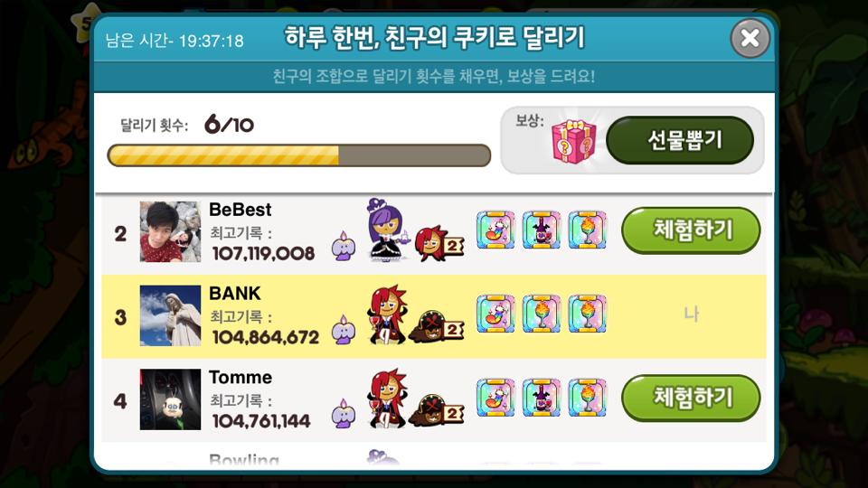The height and width of the screenshot is (488, 868).
Task: Select BeBest's second treasure with purple potion
Action: coord(542,230)
